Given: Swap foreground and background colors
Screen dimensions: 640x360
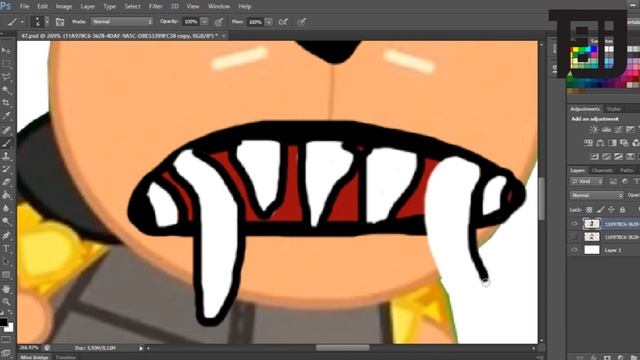Looking at the screenshot, I should point(10,313).
